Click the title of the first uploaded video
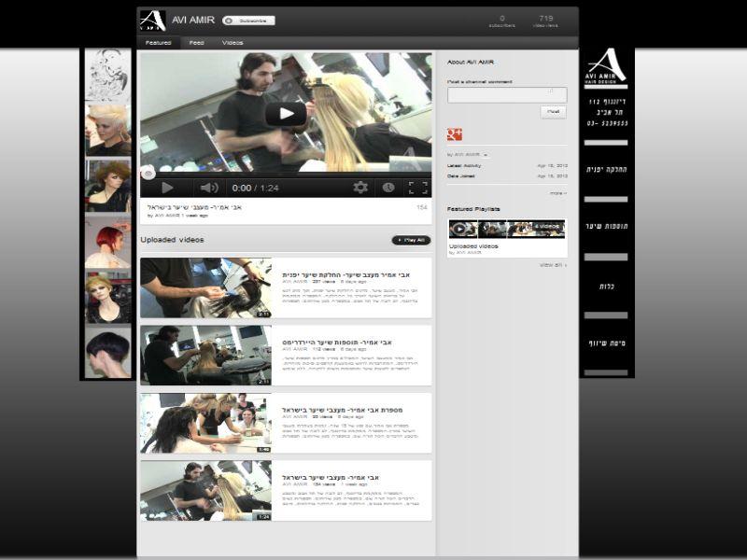747x560 pixels. (345, 274)
